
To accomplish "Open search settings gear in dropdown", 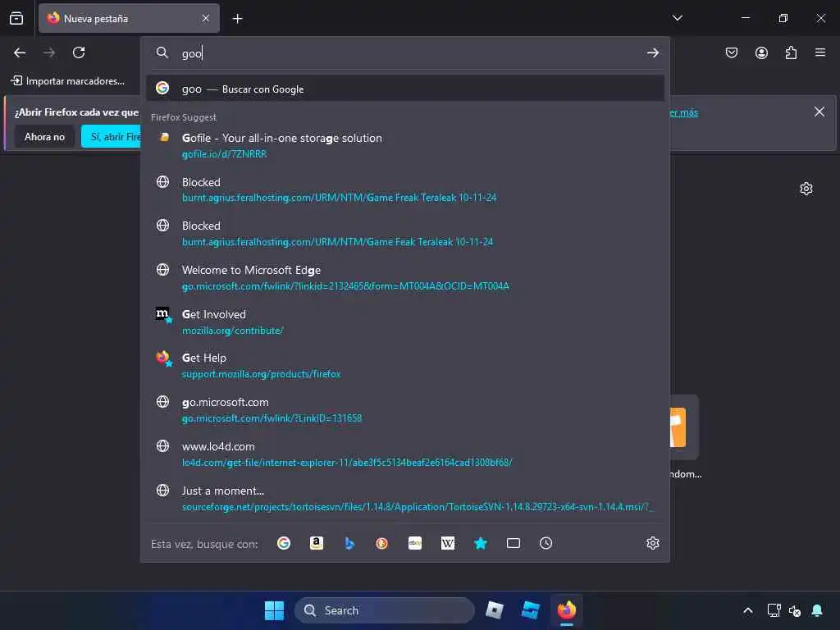I will (652, 543).
